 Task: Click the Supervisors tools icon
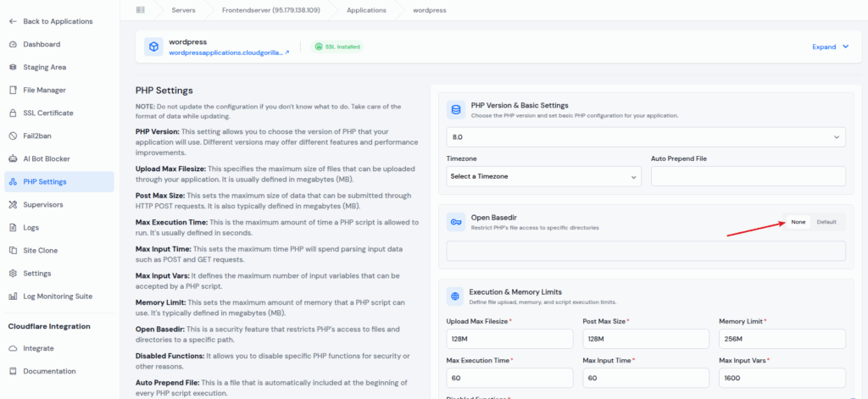pos(14,205)
